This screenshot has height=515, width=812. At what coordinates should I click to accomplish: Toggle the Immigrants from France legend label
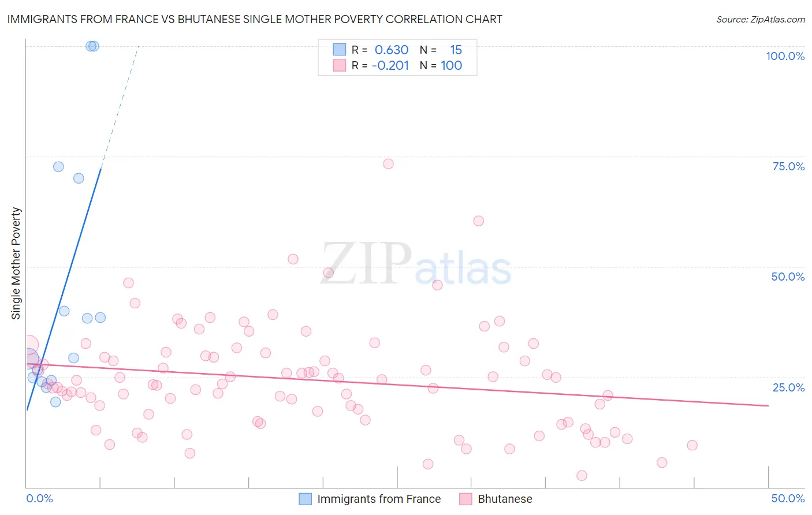click(x=379, y=499)
